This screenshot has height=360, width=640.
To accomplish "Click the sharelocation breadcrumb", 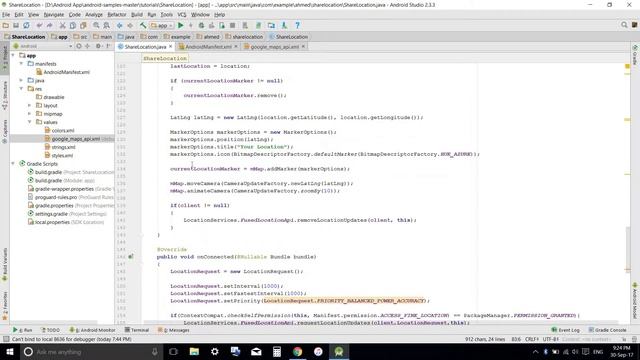I will pyautogui.click(x=244, y=37).
